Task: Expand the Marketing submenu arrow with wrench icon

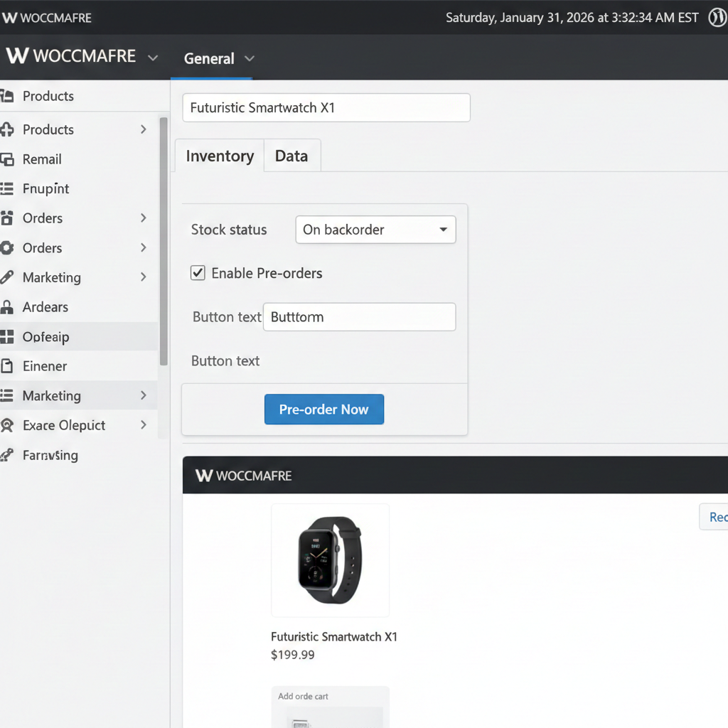Action: 144,277
